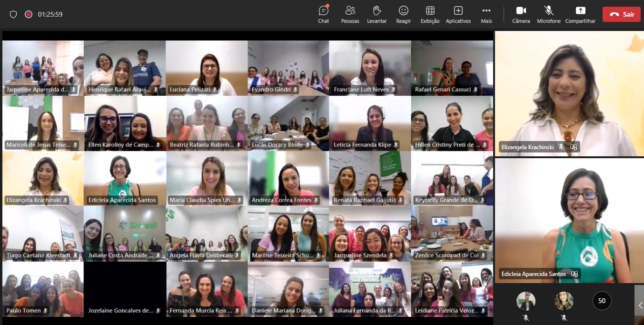Click pin icon next to Elizangela Krachinski name
Screen dimensions: 644x325
[574, 147]
